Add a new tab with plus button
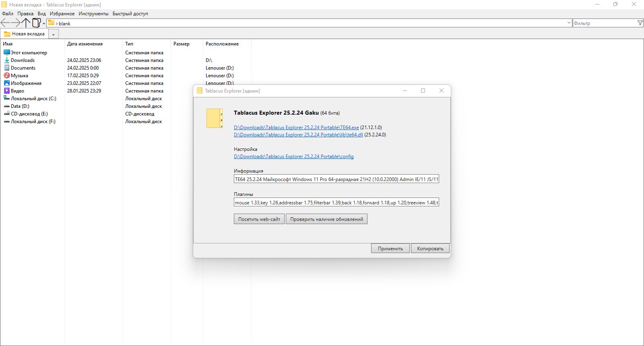Image resolution: width=644 pixels, height=346 pixels. [x=53, y=35]
